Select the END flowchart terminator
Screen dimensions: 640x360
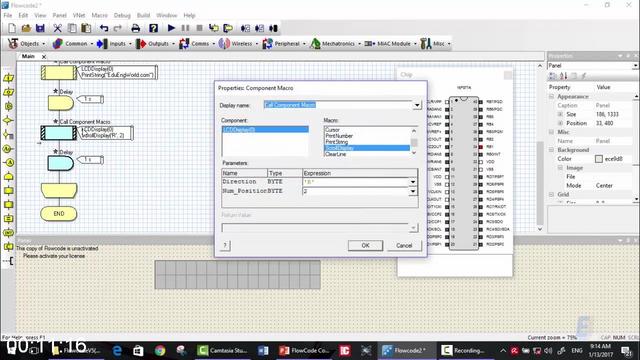(x=59, y=213)
